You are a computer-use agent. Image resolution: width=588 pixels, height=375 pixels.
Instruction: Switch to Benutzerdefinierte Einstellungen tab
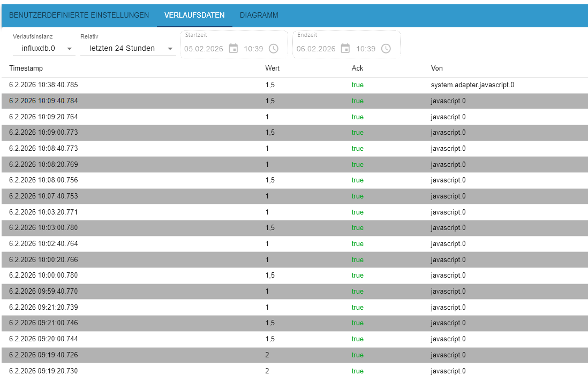(x=79, y=15)
